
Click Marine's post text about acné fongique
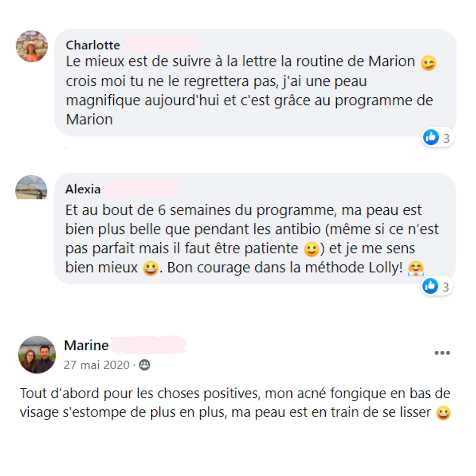(235, 403)
